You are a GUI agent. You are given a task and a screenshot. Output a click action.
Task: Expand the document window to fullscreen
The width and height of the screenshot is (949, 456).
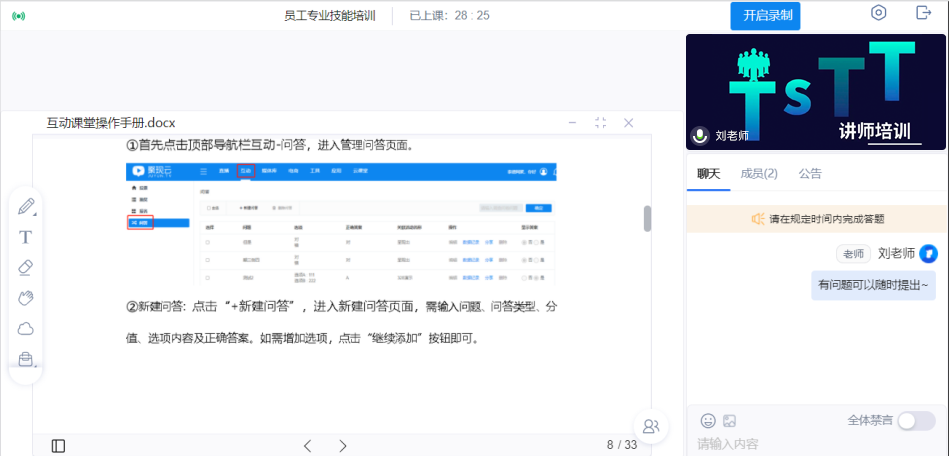tap(600, 122)
